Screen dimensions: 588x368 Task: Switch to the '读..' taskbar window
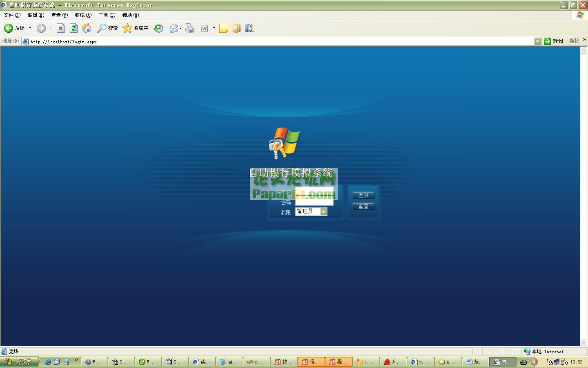[201, 362]
